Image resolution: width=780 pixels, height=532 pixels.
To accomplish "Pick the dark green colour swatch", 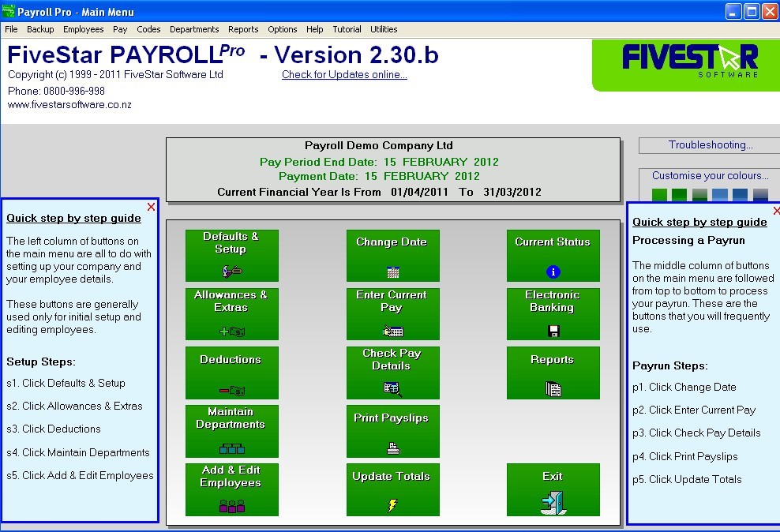I will [679, 195].
